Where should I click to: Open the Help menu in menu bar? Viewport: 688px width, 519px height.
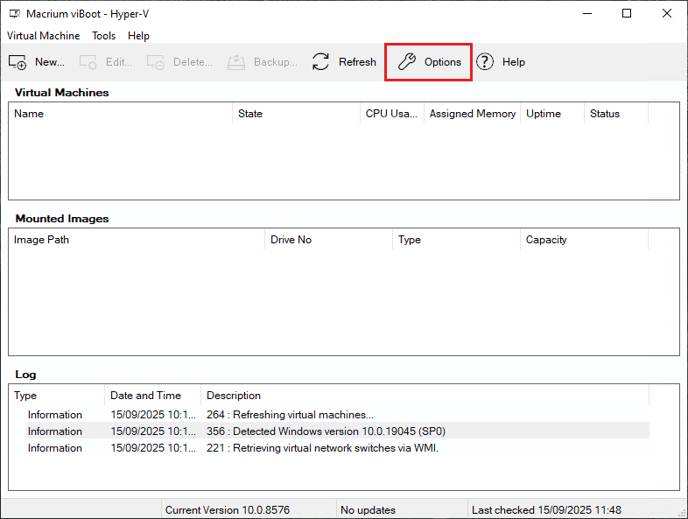click(x=139, y=36)
